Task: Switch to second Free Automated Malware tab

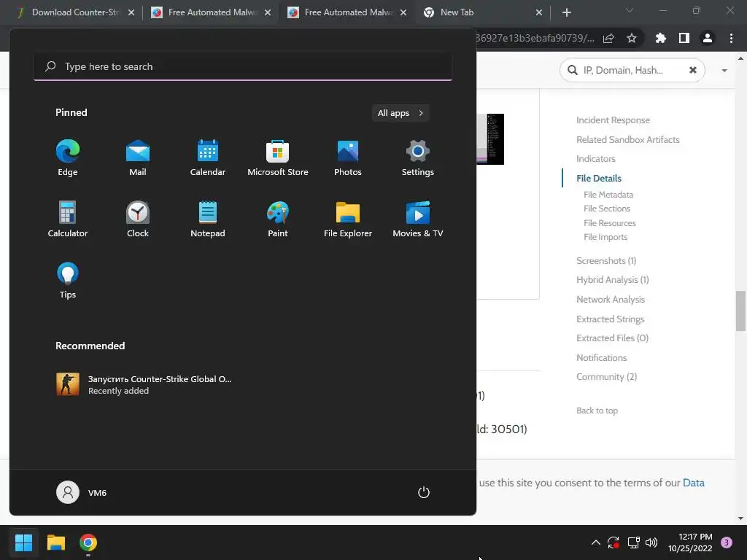Action: pyautogui.click(x=348, y=12)
